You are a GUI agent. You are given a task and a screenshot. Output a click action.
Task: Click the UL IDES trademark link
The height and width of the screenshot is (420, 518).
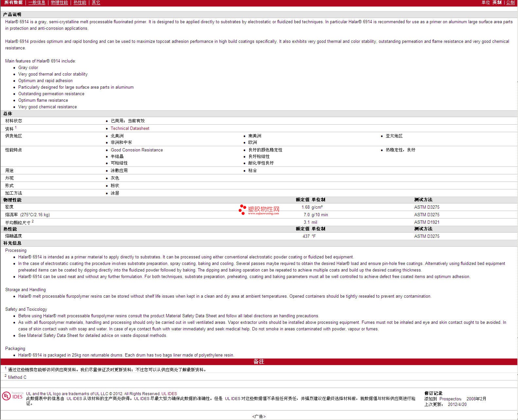[x=169, y=394]
